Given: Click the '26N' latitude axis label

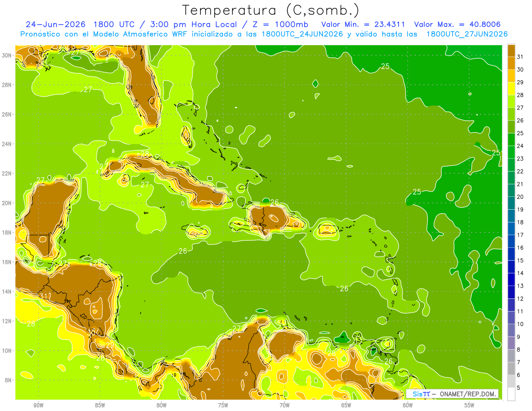Looking at the screenshot, I should point(8,114).
